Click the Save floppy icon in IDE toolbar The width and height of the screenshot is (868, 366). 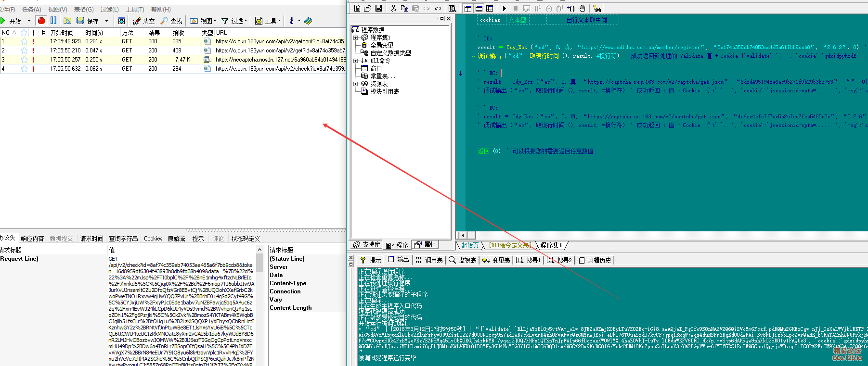tap(378, 8)
